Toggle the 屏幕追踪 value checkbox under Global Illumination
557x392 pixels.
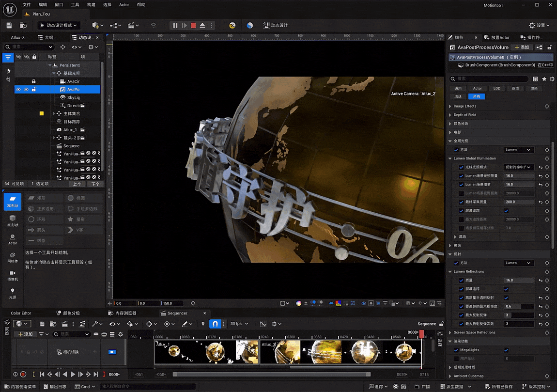point(506,211)
